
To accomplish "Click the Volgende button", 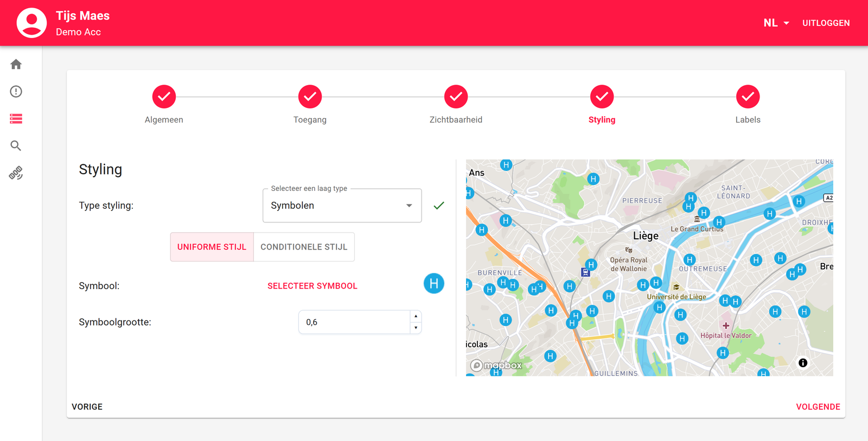I will point(818,407).
